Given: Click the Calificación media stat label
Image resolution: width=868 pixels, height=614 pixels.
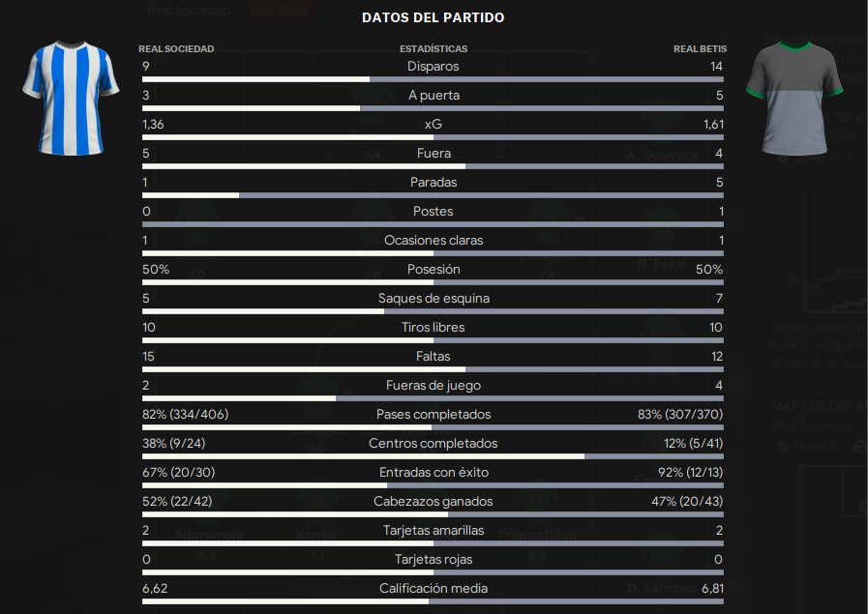Looking at the screenshot, I should click(x=434, y=588).
